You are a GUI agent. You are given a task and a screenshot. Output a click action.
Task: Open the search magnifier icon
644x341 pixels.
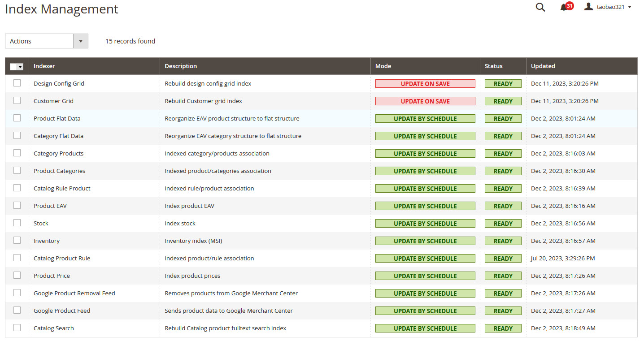(x=540, y=7)
